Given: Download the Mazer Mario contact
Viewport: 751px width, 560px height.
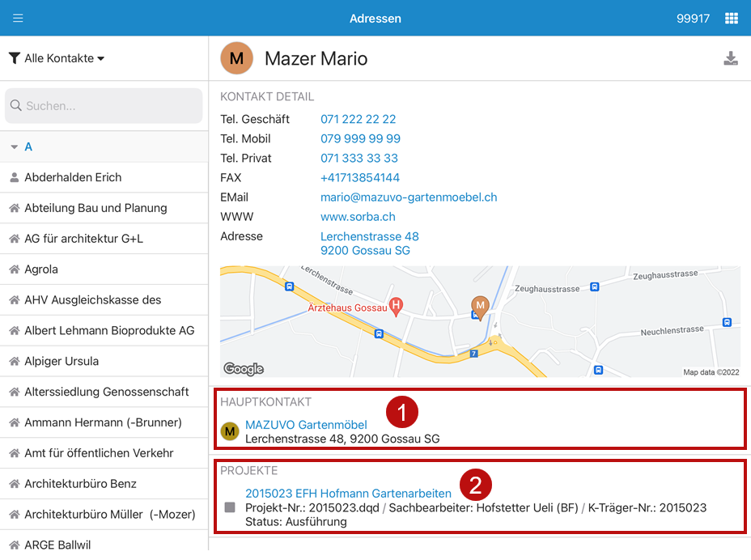Looking at the screenshot, I should [x=730, y=58].
